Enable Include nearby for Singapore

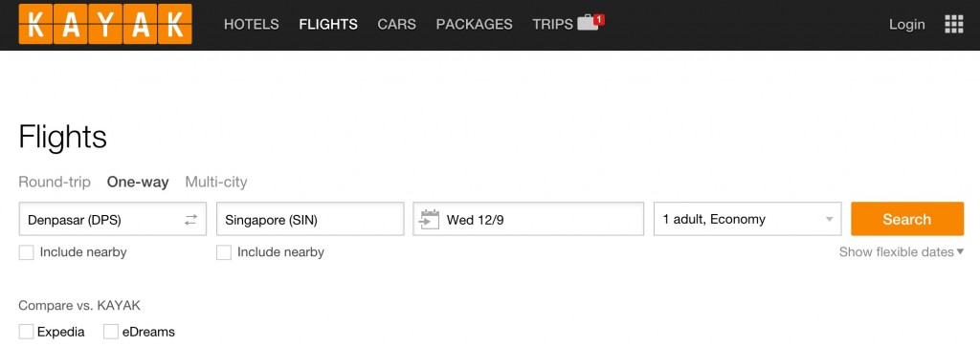pyautogui.click(x=224, y=252)
